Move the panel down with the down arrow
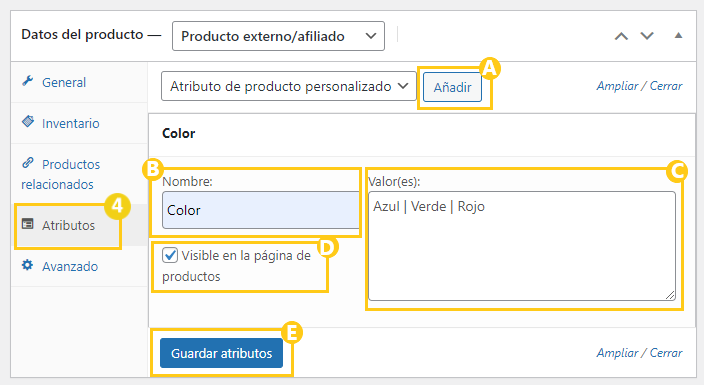The height and width of the screenshot is (385, 704). pyautogui.click(x=647, y=36)
